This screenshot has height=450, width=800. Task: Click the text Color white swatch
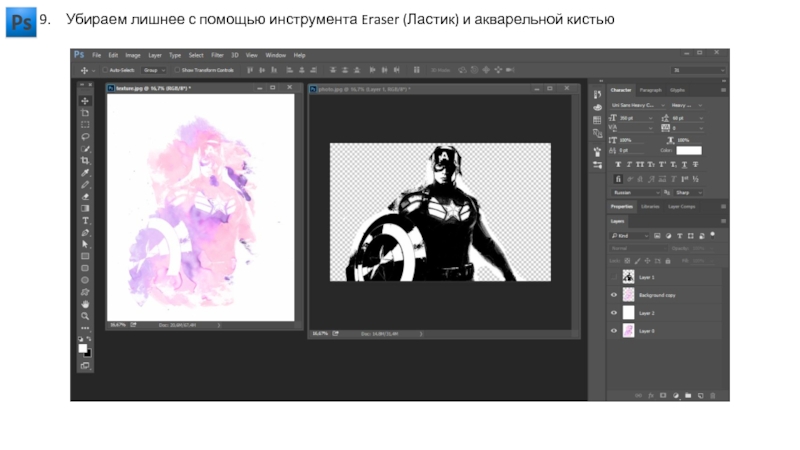click(689, 151)
